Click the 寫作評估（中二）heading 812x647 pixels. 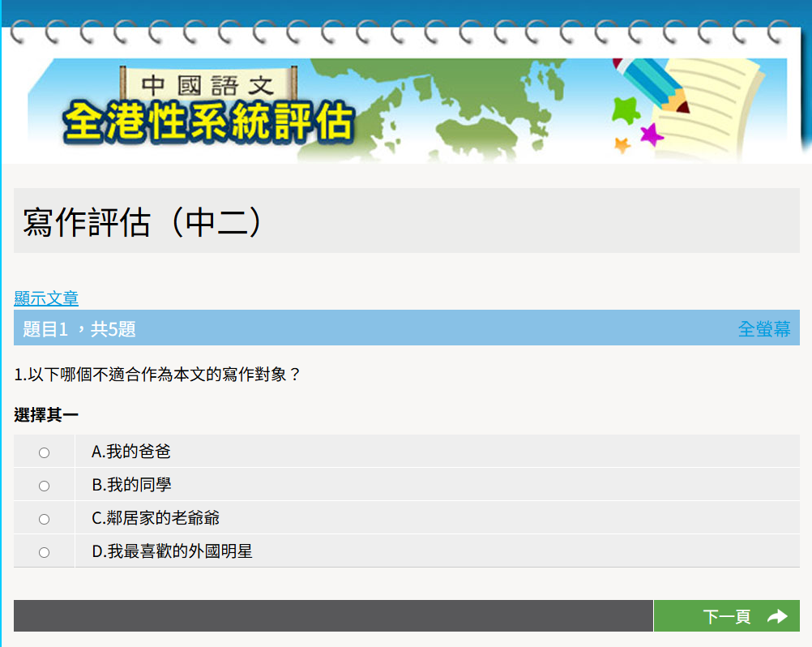pyautogui.click(x=143, y=222)
